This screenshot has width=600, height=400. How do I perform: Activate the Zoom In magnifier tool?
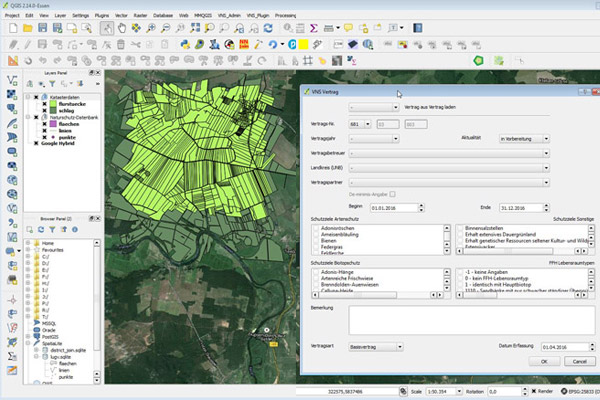point(151,28)
